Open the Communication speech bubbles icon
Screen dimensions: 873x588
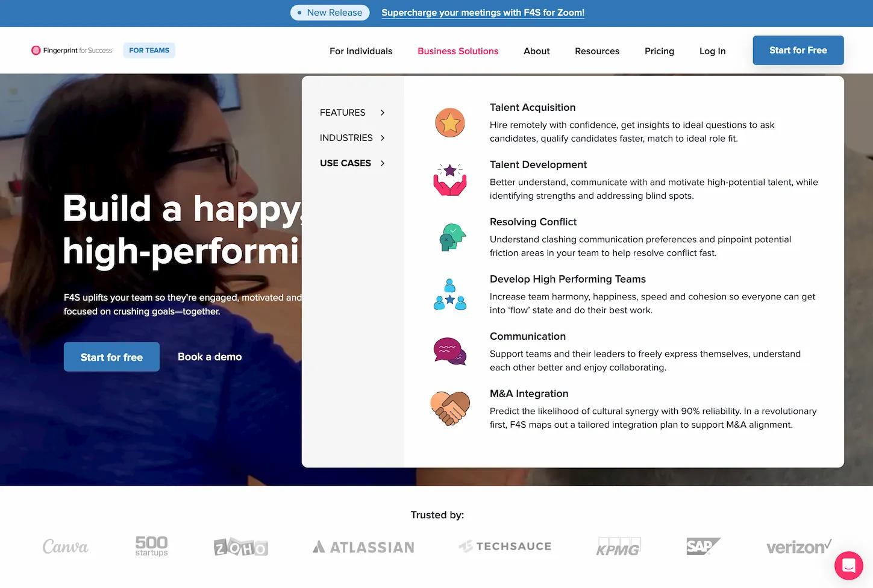[x=449, y=351]
